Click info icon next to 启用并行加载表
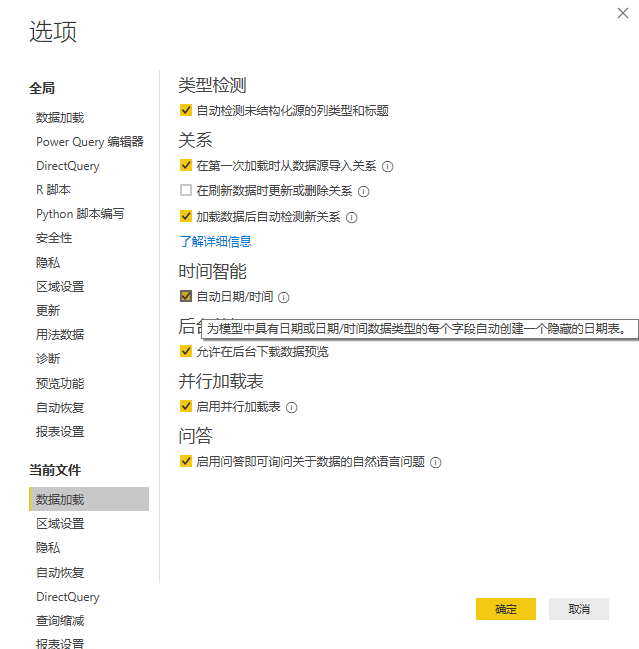 [x=292, y=408]
